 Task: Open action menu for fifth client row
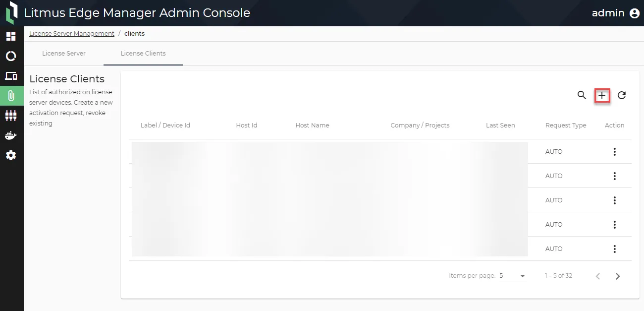coord(615,249)
